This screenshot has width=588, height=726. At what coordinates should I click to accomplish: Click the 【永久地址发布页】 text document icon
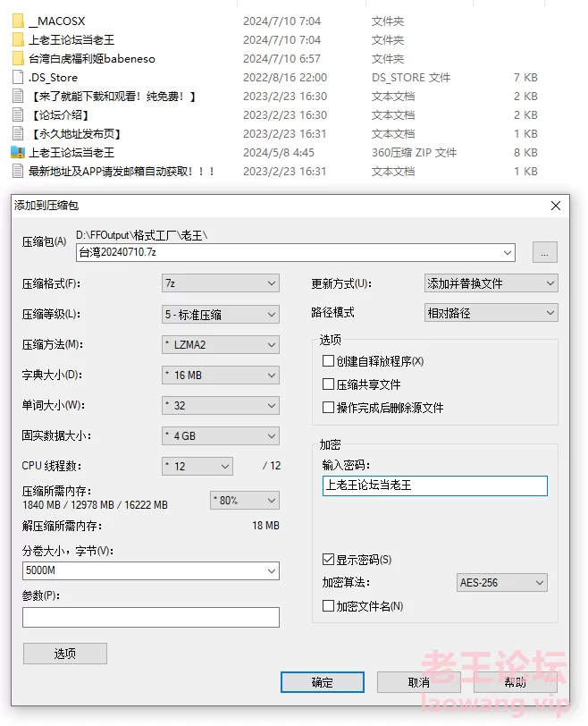(x=18, y=134)
